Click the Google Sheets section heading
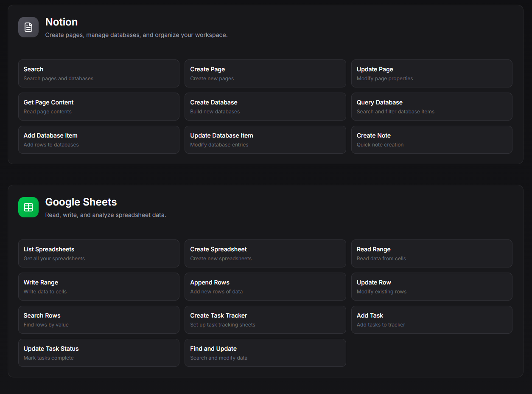This screenshot has width=532, height=394. [x=81, y=202]
